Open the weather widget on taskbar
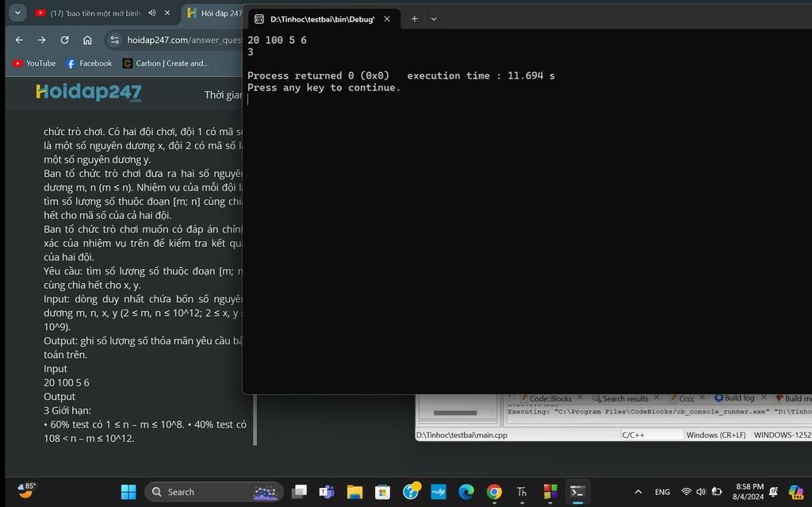Image resolution: width=812 pixels, height=507 pixels. pyautogui.click(x=26, y=490)
